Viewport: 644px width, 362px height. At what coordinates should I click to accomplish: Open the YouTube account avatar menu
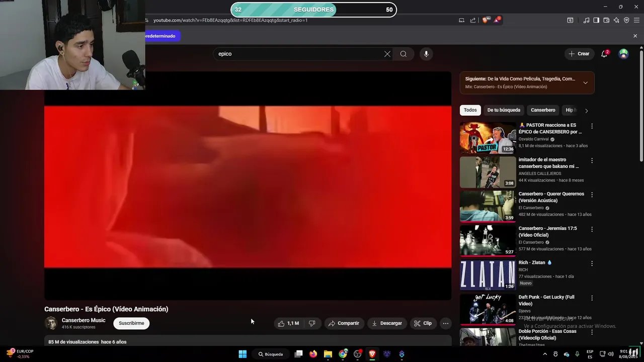coord(623,54)
